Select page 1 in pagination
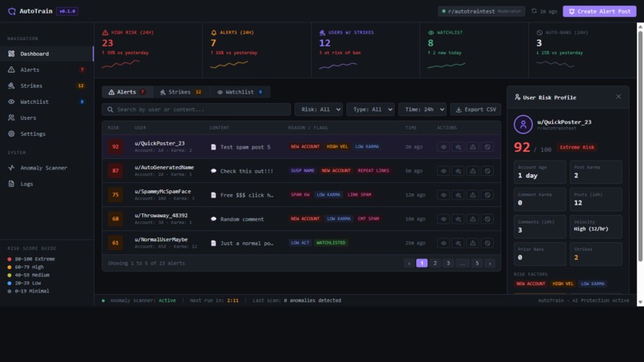The height and width of the screenshot is (362, 644). (422, 263)
